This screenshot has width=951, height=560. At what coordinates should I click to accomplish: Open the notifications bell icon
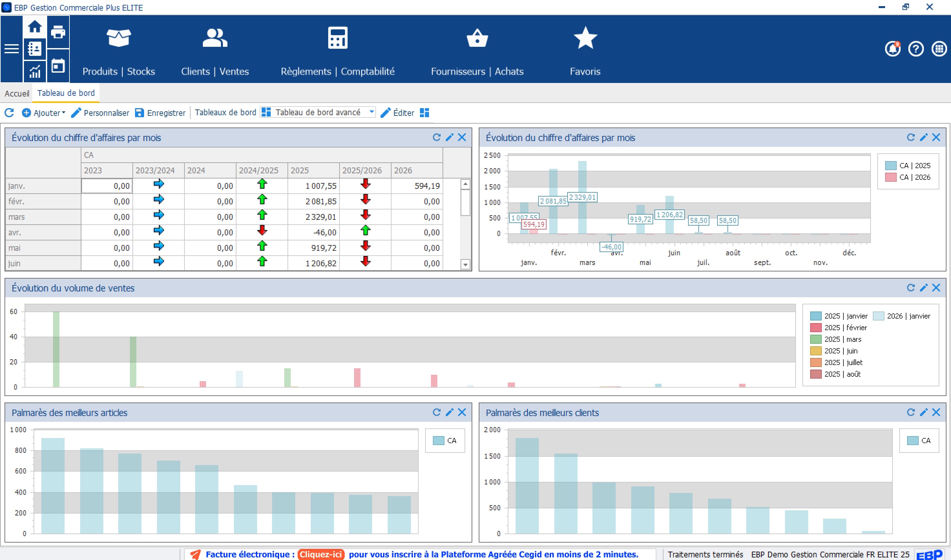(893, 49)
